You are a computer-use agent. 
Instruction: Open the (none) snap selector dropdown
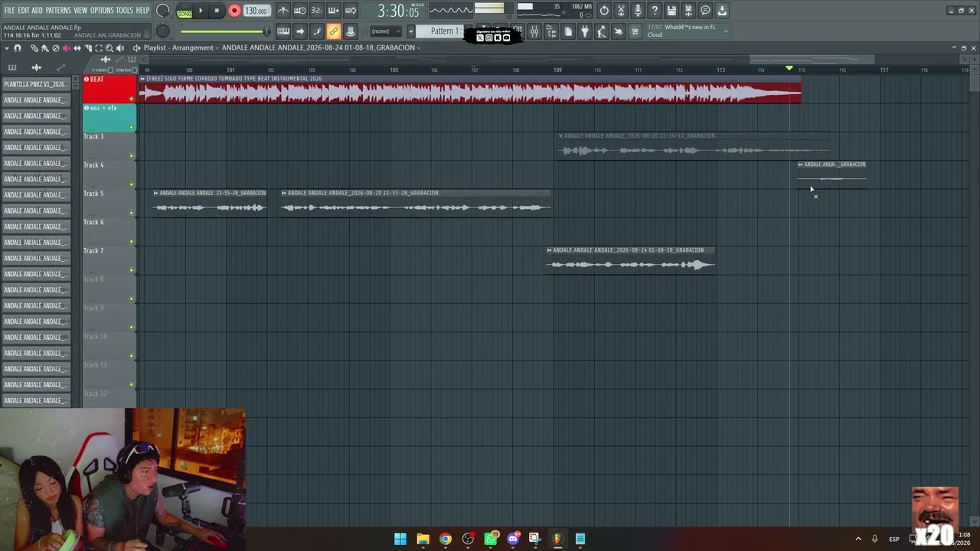click(x=386, y=31)
